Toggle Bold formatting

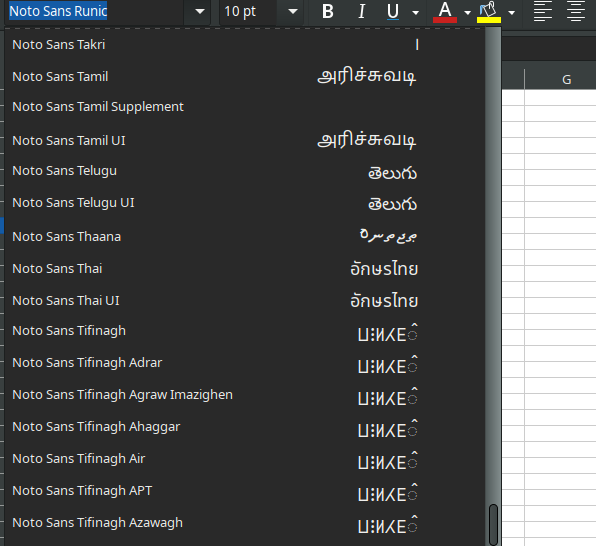[328, 11]
